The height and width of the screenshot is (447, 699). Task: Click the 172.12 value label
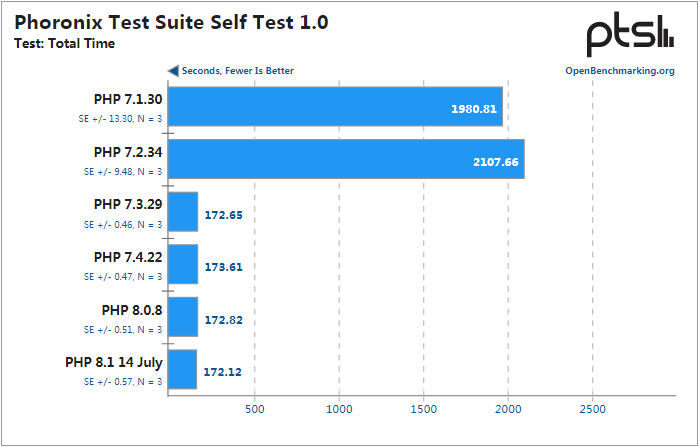coord(222,371)
